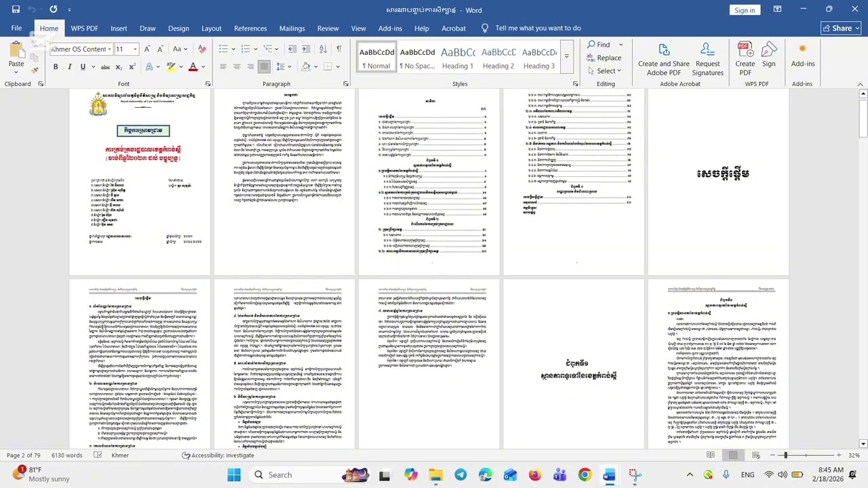Apply red font color button

pyautogui.click(x=193, y=66)
